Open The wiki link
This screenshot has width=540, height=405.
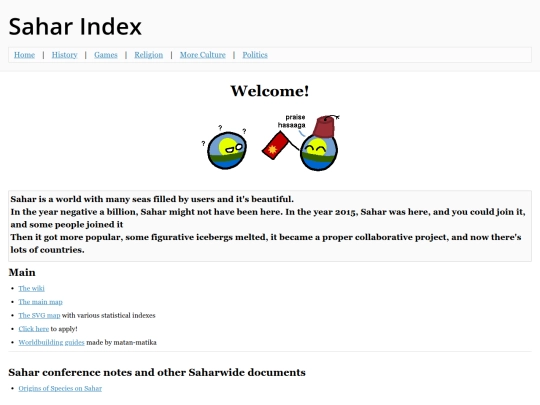[31, 288]
